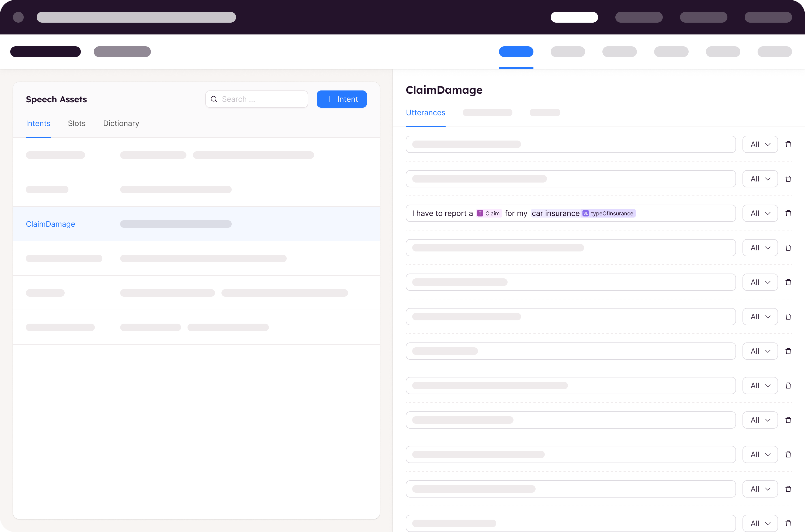Image resolution: width=805 pixels, height=532 pixels.
Task: Delete the topmost utterance row via trash icon
Action: point(788,144)
